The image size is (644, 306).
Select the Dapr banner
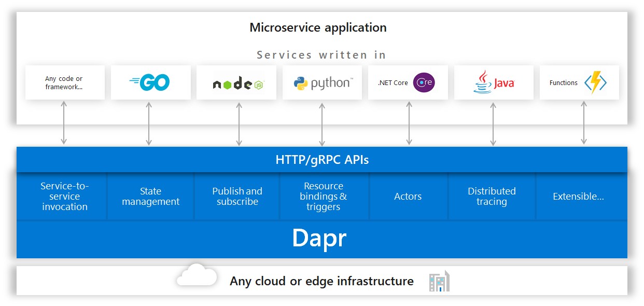click(x=322, y=239)
